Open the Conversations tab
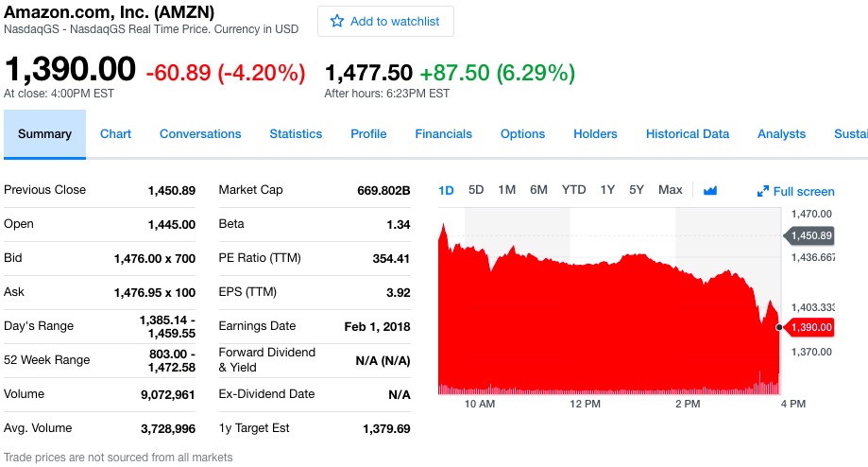This screenshot has width=868, height=467. click(x=200, y=134)
